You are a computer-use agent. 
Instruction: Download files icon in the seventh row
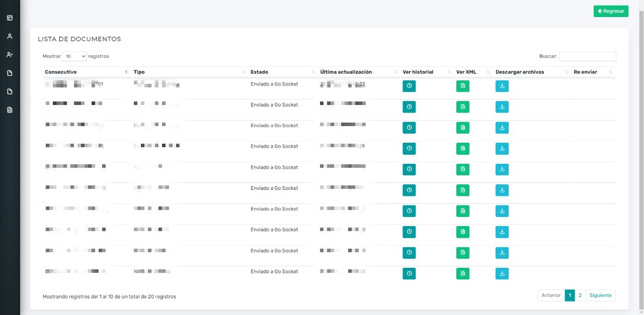coord(502,211)
